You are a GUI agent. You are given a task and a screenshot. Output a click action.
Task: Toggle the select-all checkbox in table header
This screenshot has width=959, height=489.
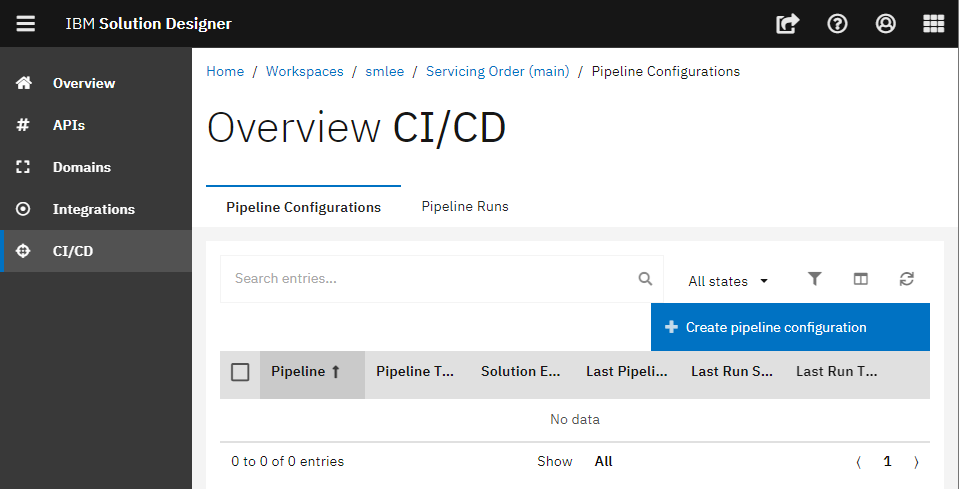[240, 372]
